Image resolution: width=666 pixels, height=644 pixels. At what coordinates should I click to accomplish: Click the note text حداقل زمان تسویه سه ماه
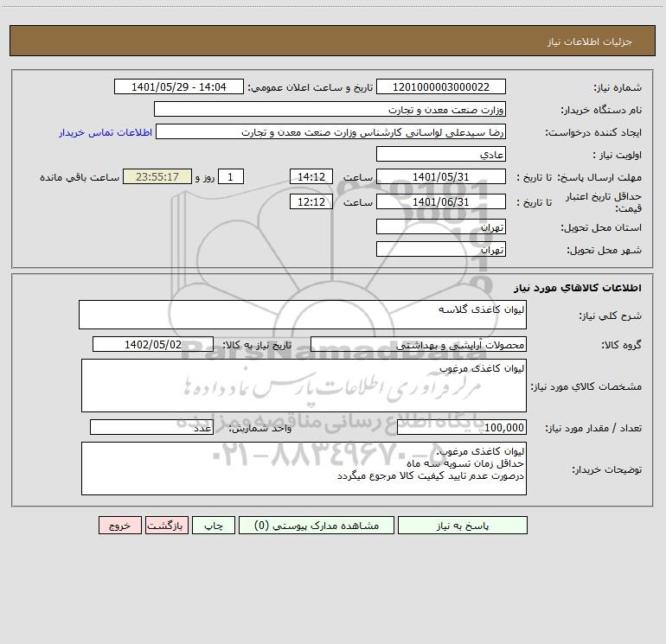(x=465, y=463)
